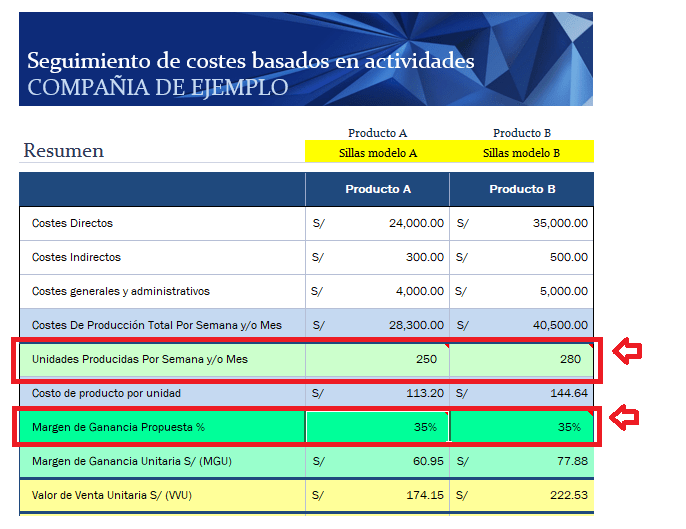Select Producto A 35% margin cell
This screenshot has width=686, height=529.
point(377,427)
